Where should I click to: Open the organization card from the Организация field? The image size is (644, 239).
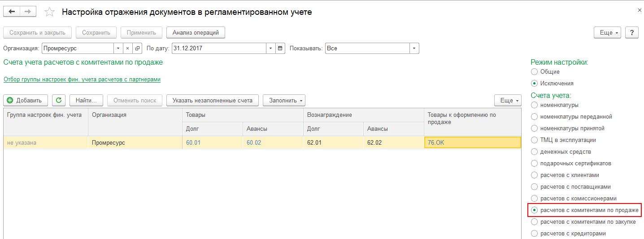point(137,48)
